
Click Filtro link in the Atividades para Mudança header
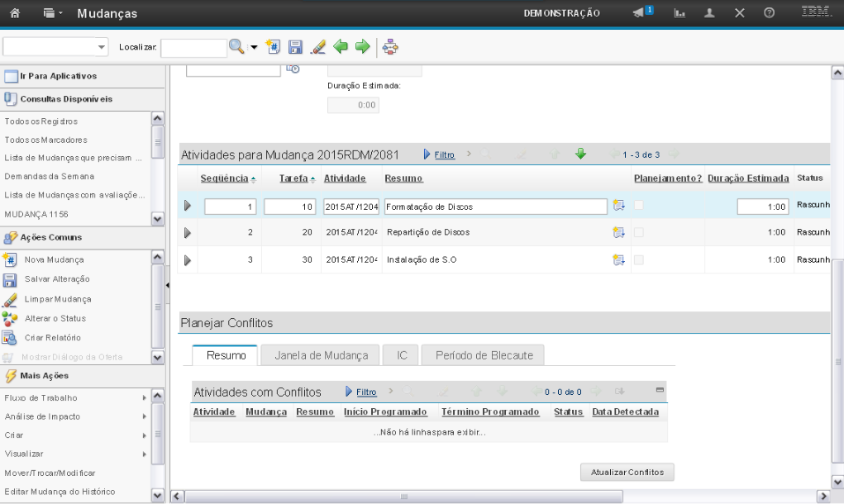(x=445, y=155)
